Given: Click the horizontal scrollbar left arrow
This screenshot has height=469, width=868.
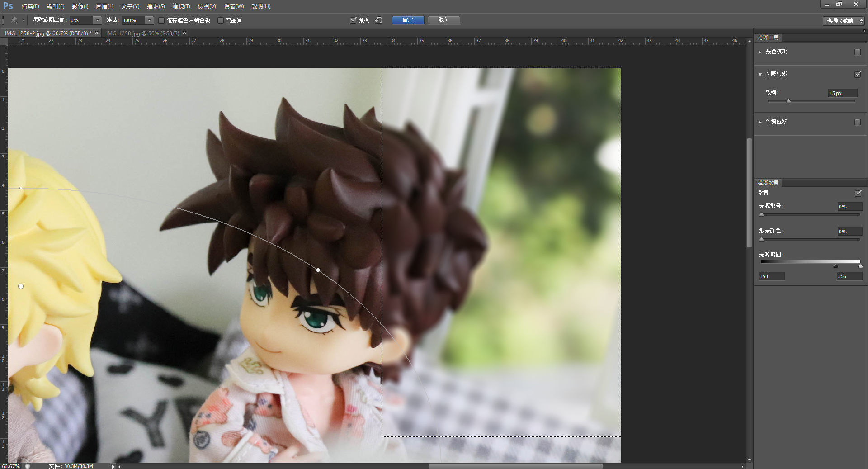Looking at the screenshot, I should click(119, 466).
